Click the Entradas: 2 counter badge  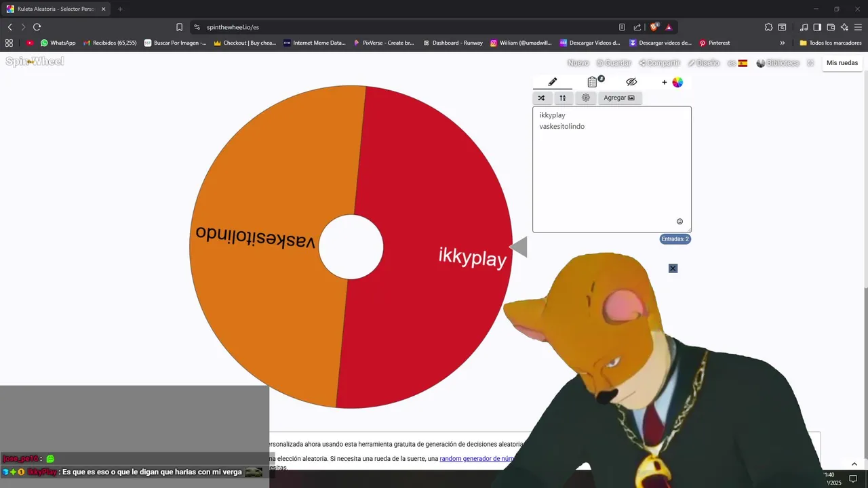(675, 239)
